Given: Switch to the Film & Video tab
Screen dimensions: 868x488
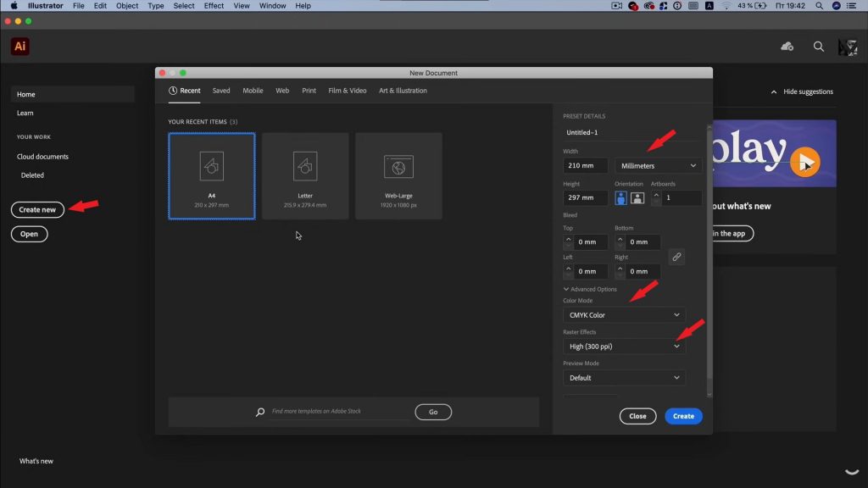Looking at the screenshot, I should [347, 91].
